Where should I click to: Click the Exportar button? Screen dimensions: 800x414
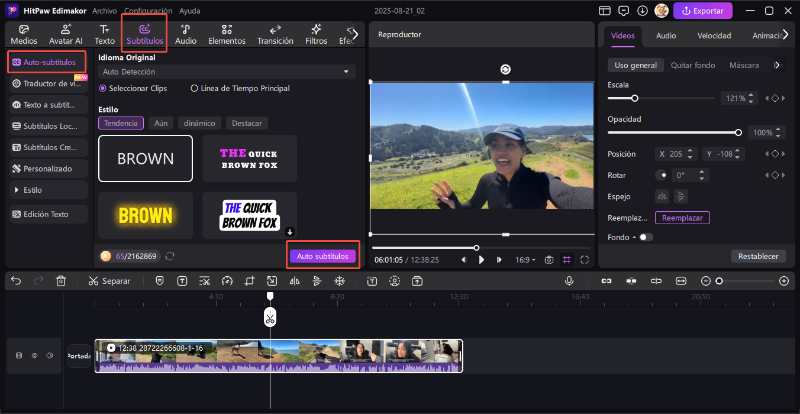pos(703,11)
